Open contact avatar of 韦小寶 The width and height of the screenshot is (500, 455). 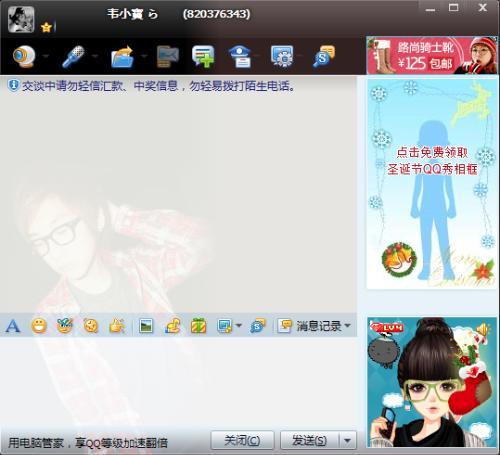tap(21, 19)
